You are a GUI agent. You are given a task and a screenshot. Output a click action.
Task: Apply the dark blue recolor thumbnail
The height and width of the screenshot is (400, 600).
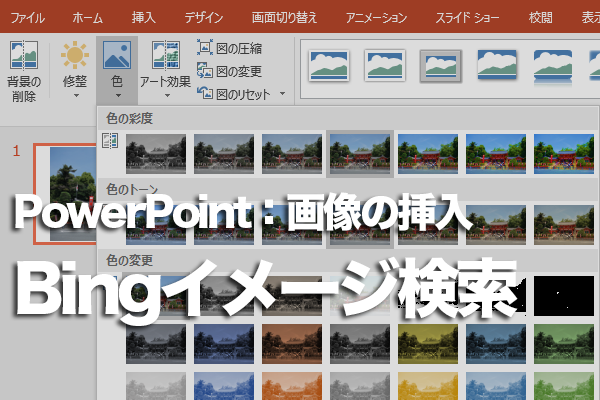pos(224,344)
